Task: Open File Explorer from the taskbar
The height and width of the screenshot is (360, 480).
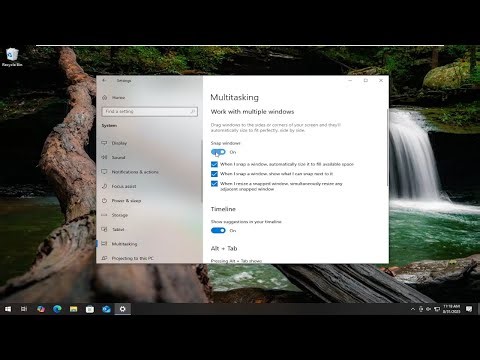Action: 74,309
